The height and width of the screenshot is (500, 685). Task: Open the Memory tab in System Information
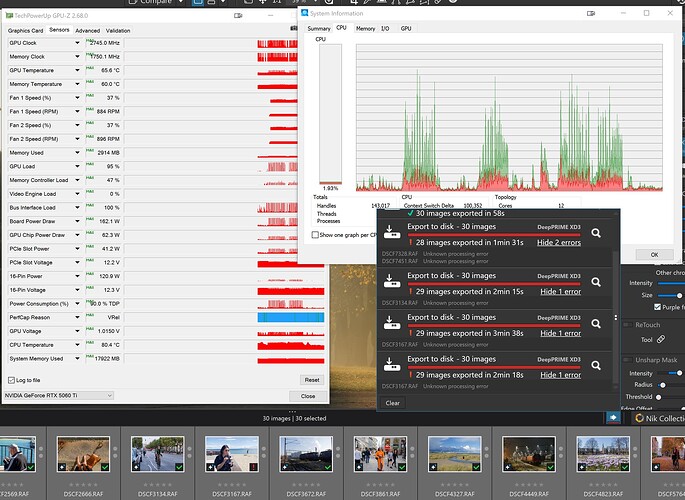(365, 29)
